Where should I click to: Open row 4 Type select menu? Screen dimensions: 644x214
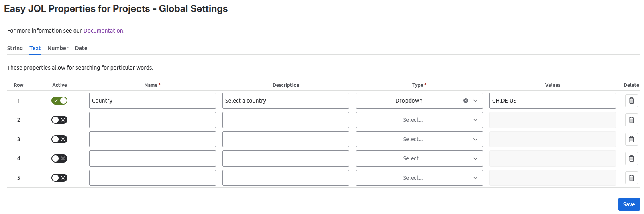419,158
